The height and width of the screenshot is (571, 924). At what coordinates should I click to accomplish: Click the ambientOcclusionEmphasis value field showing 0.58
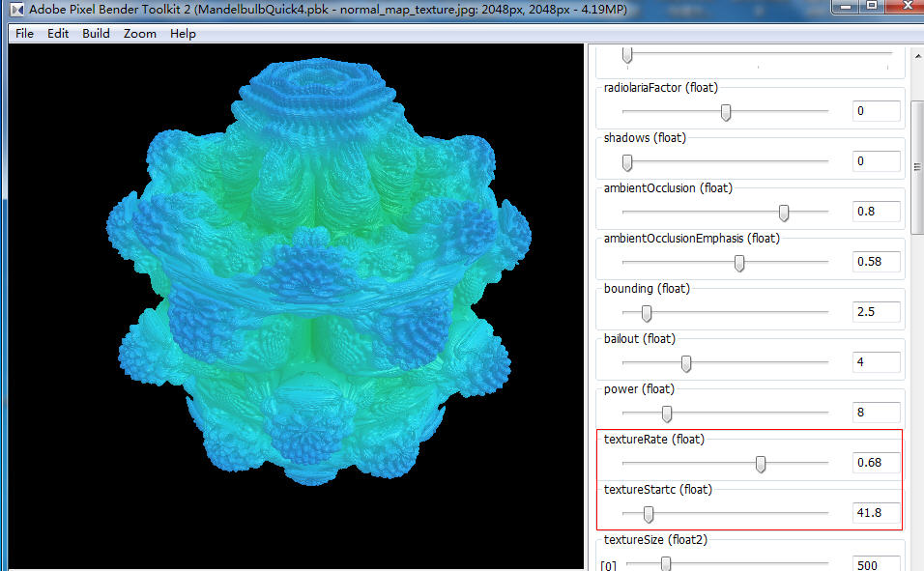click(877, 261)
